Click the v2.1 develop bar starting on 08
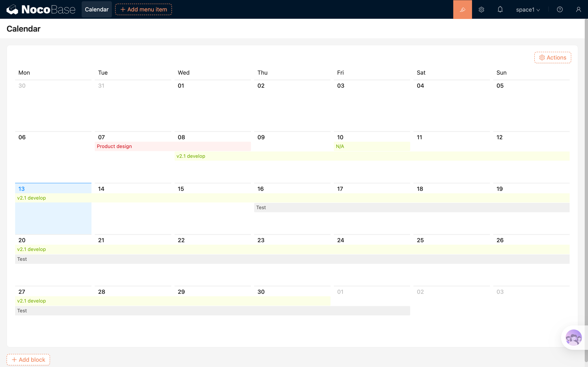Screen dimensions: 588x367 point(372,156)
